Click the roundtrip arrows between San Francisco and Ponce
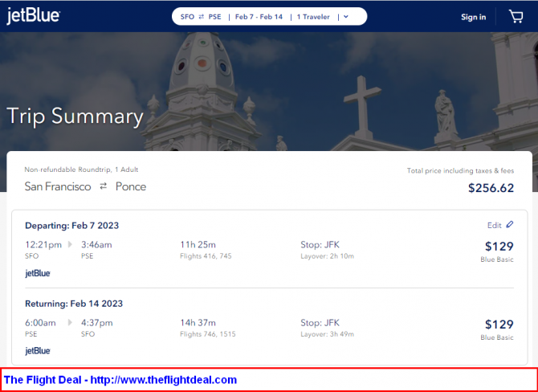 point(104,186)
